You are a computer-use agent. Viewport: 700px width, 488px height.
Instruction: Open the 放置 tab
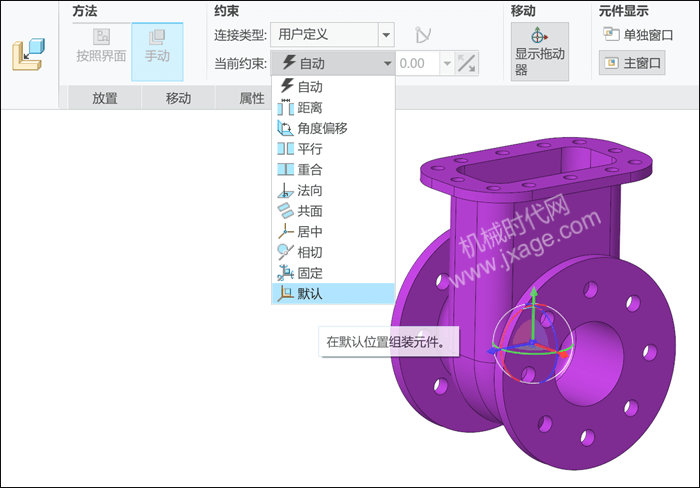(104, 98)
